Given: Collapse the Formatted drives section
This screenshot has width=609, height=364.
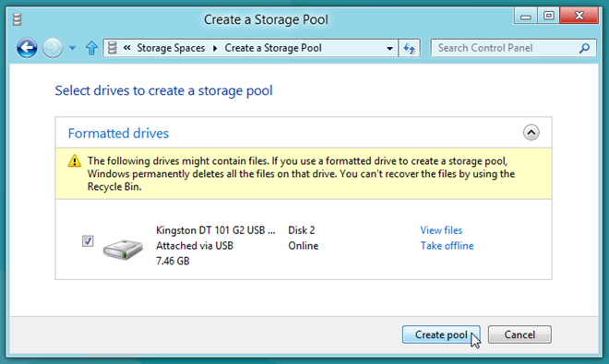Looking at the screenshot, I should [x=531, y=133].
